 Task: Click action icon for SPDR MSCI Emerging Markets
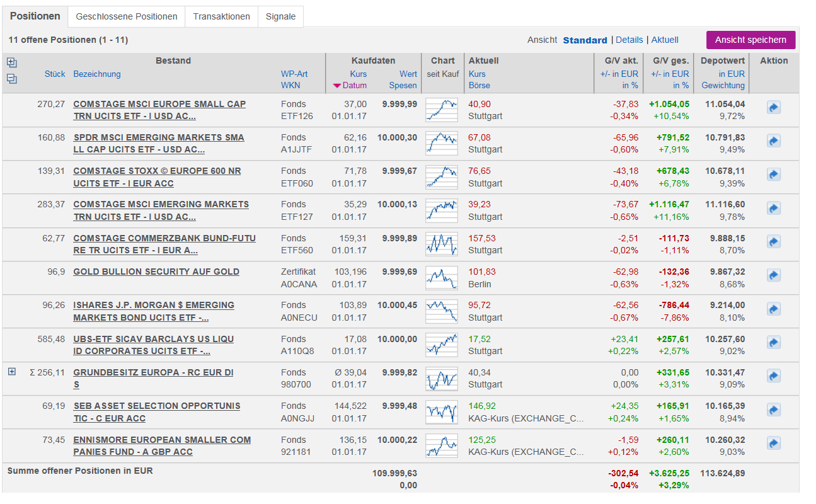pyautogui.click(x=774, y=141)
